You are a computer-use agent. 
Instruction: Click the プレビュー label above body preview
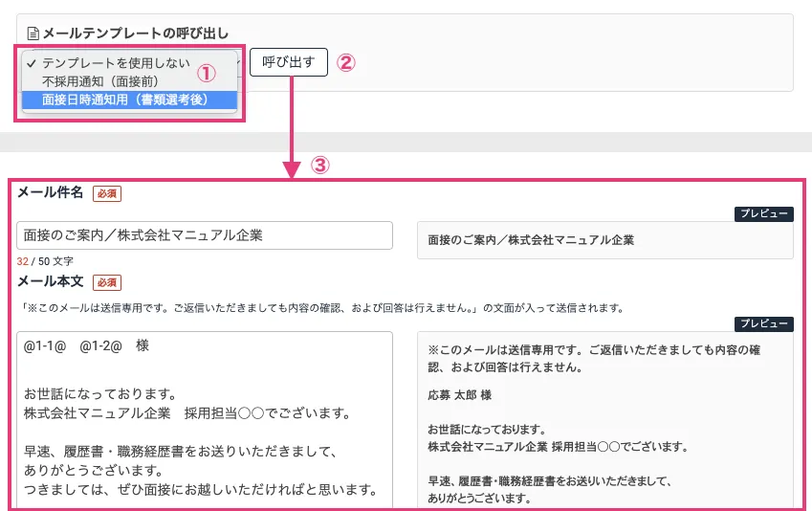[763, 323]
